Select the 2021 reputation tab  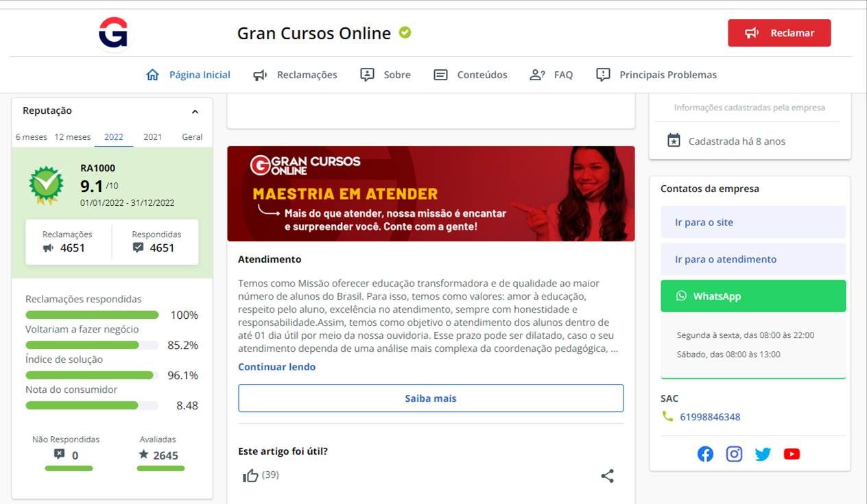152,137
